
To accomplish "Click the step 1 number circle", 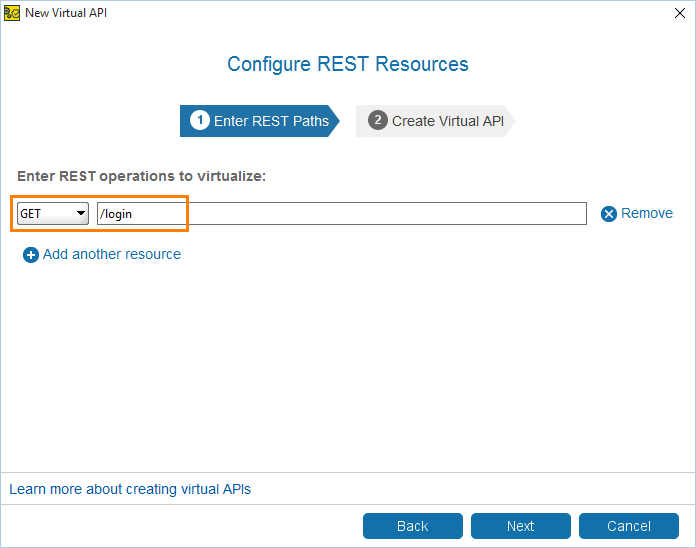I will pyautogui.click(x=200, y=120).
